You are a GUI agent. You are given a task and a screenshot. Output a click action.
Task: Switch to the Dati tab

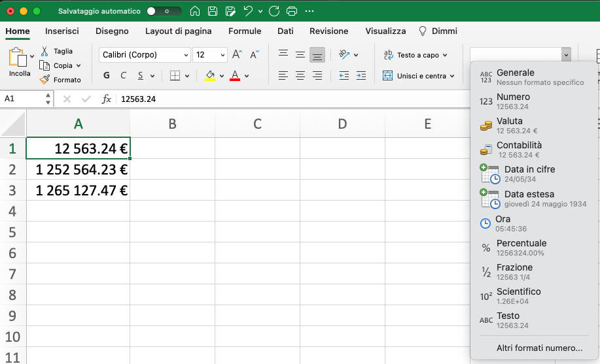[x=285, y=31]
